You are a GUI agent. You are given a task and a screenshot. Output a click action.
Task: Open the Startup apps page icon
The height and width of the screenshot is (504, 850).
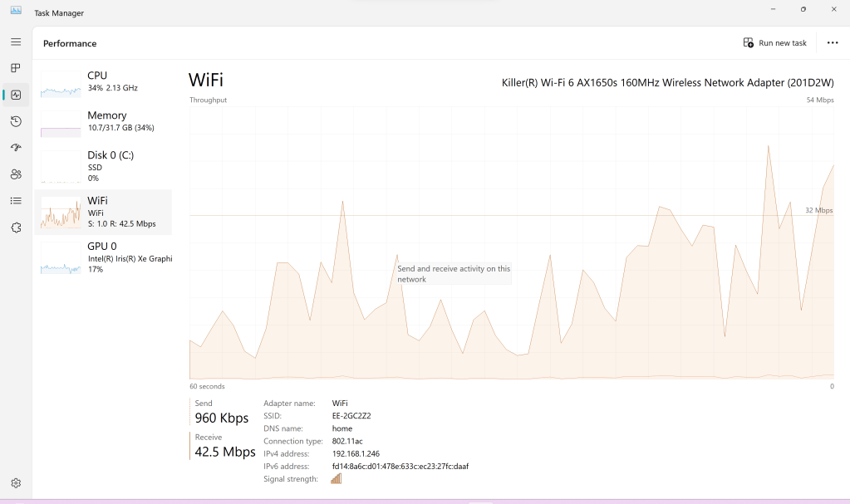point(16,148)
